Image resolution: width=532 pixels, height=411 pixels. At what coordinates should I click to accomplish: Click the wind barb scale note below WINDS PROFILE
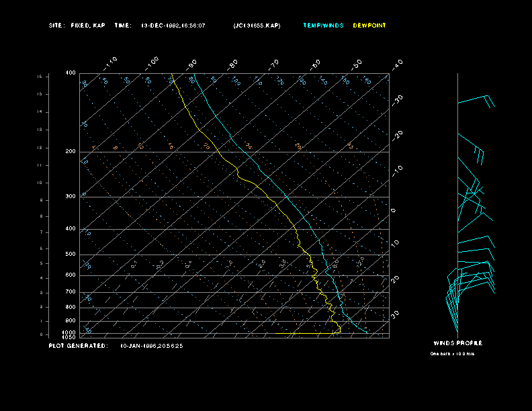tap(452, 353)
